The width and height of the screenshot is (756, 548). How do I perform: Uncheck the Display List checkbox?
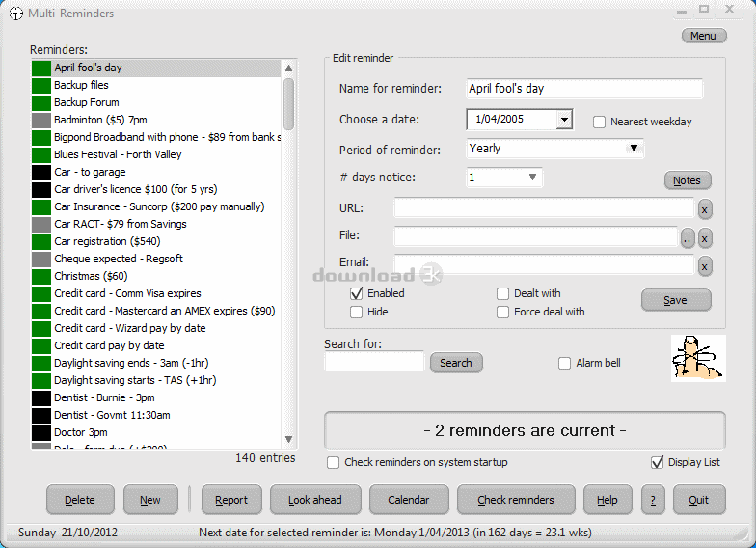tap(658, 463)
